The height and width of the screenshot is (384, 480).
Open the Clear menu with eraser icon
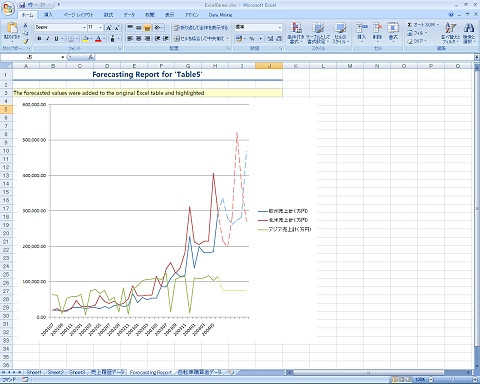coord(417,41)
